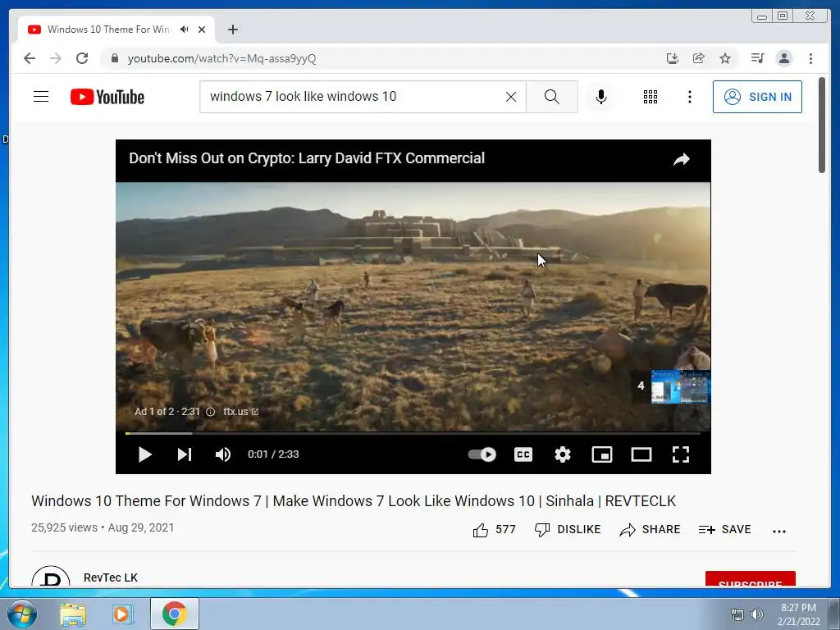Bookmark this page with the star
This screenshot has width=840, height=630.
[x=725, y=58]
